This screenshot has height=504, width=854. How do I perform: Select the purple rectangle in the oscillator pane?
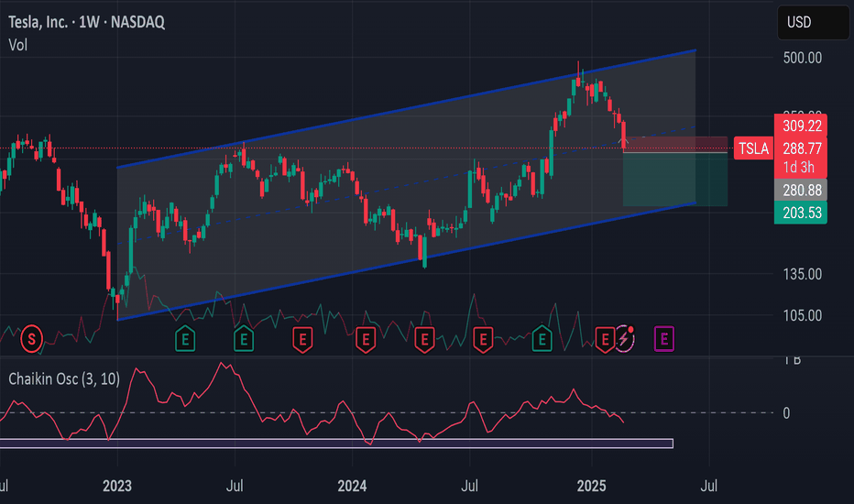click(x=336, y=444)
